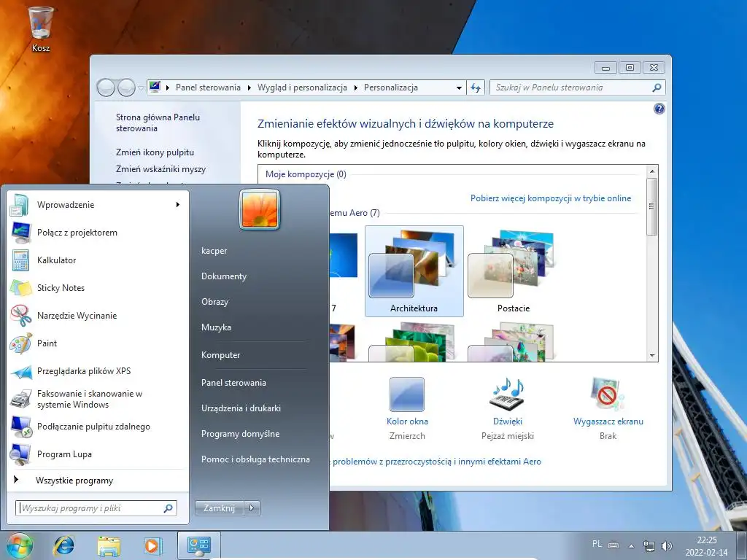Click the Dźwięki music notes icon

[x=508, y=394]
